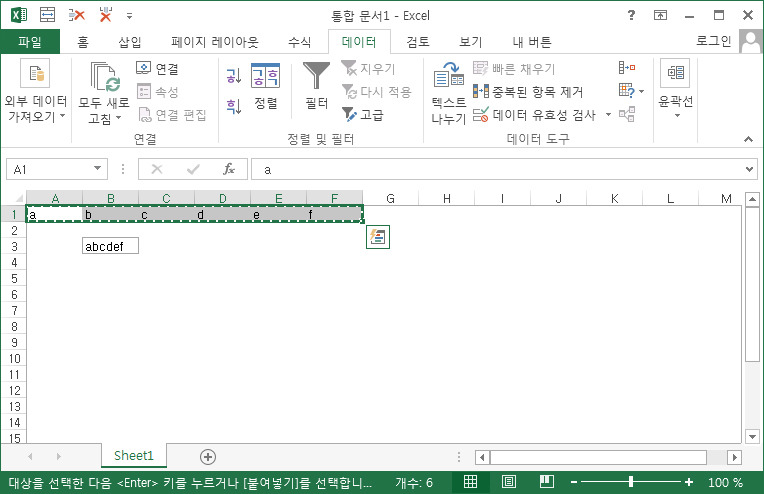Screen dimensions: 764x494
Task: Open the Name Box dropdown arrow
Action: pyautogui.click(x=97, y=169)
